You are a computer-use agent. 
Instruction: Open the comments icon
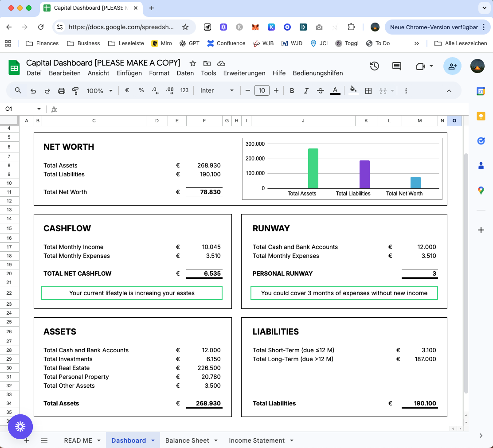tap(397, 66)
